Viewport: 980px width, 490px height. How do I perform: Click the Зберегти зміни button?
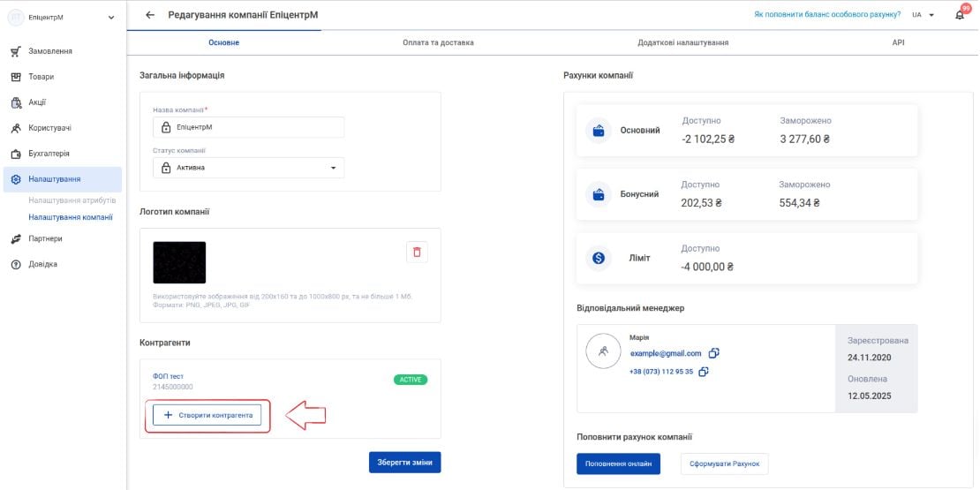[405, 463]
